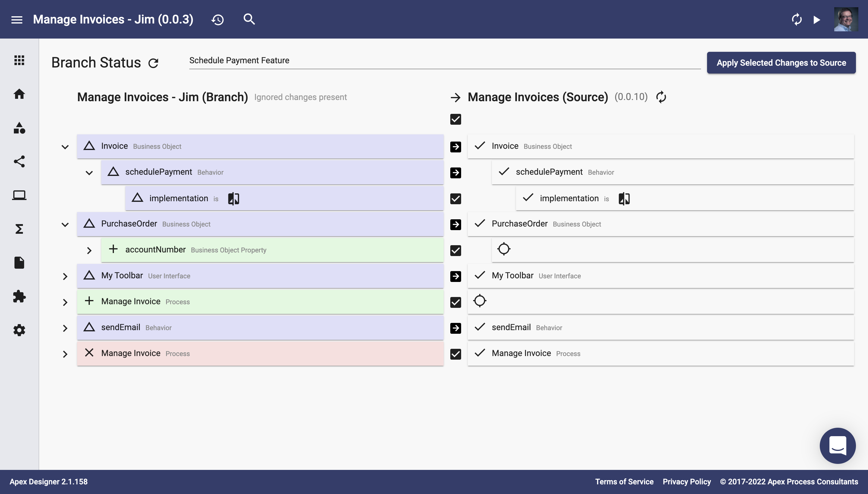Click the play button icon in the top toolbar
Viewport: 868px width, 494px height.
(816, 19)
